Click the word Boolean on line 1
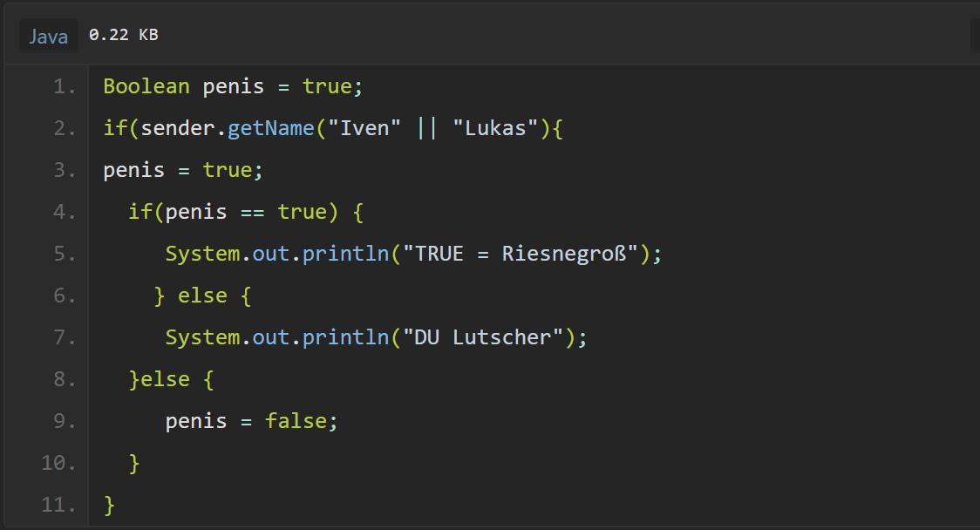The height and width of the screenshot is (530, 980). (x=146, y=86)
